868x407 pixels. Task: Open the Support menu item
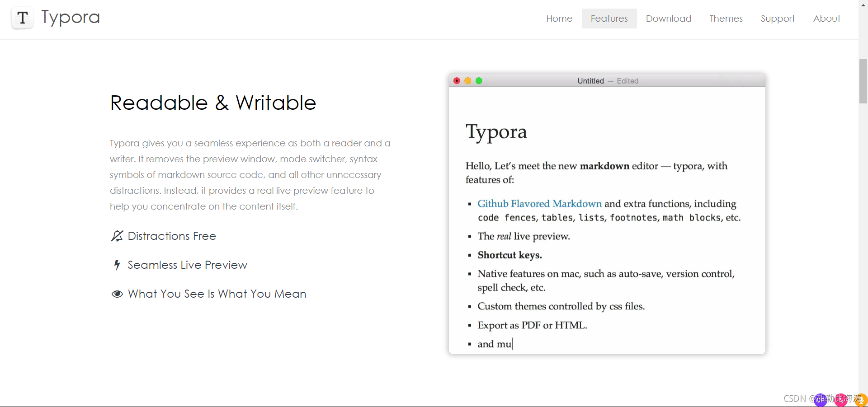click(778, 19)
